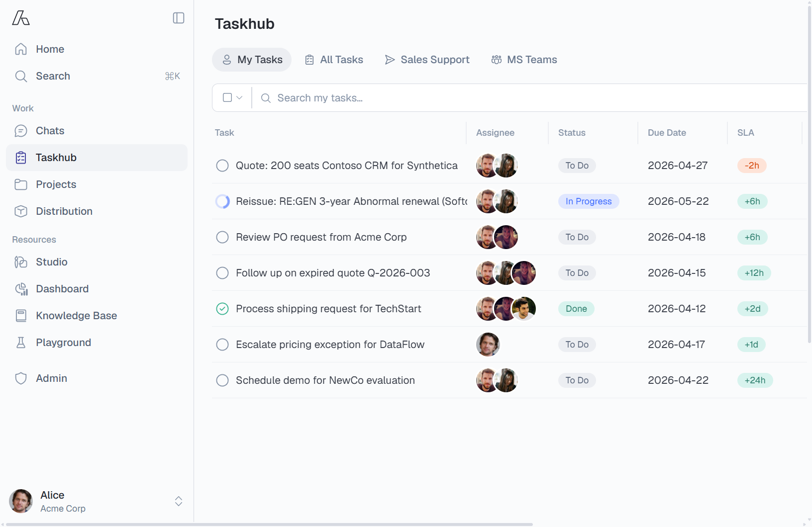Open To Do status of Review PO request
Viewport: 812px width, 527px height.
click(x=577, y=237)
